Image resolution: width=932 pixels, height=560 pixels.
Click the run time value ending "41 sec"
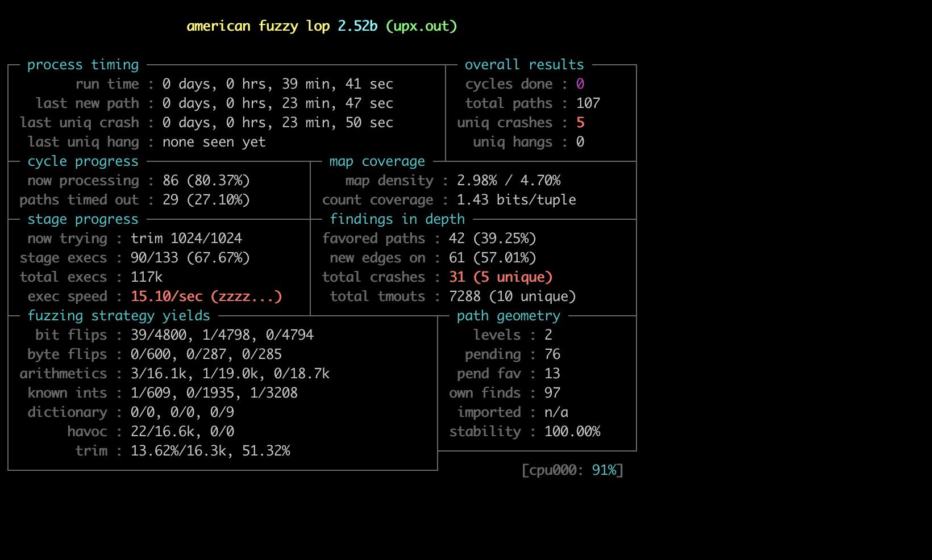coord(278,84)
